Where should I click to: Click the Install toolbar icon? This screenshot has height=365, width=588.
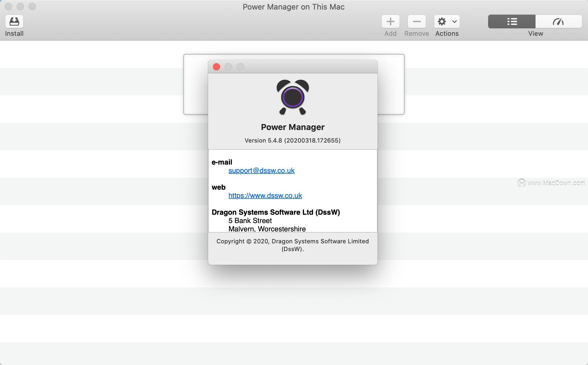pos(14,21)
